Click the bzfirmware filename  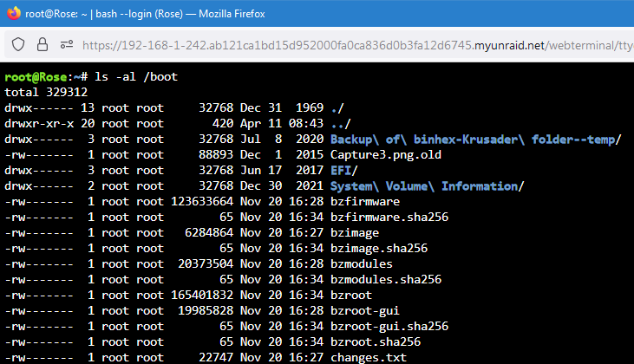[x=365, y=202]
